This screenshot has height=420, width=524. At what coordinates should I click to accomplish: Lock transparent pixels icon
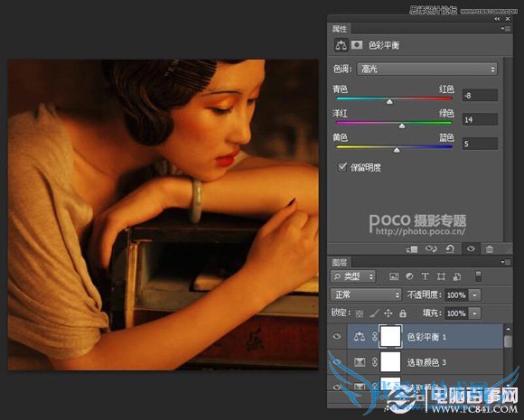pos(360,313)
